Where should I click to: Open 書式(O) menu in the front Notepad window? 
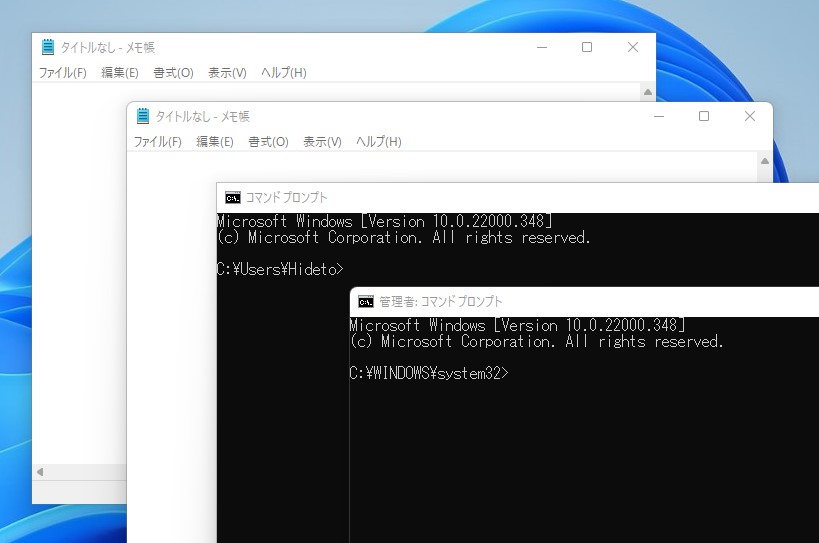click(x=268, y=141)
